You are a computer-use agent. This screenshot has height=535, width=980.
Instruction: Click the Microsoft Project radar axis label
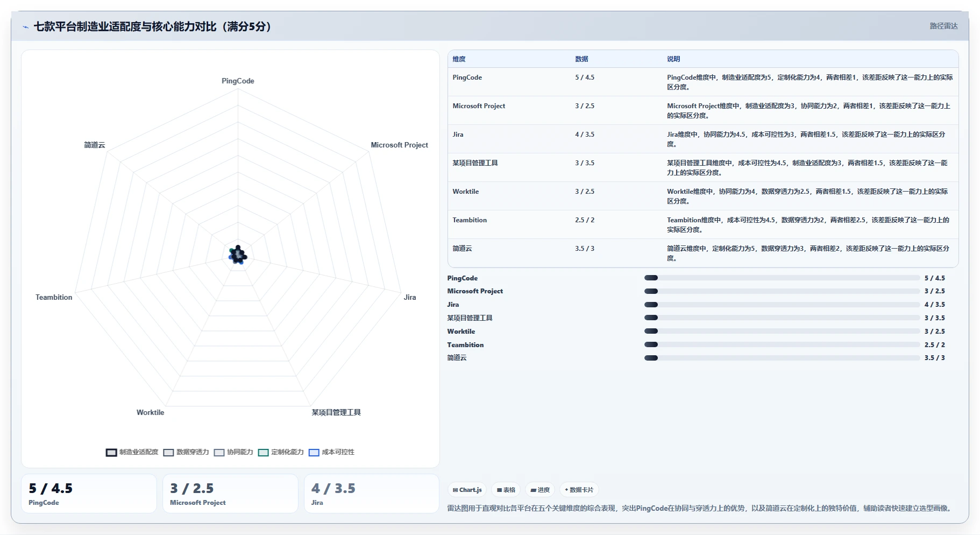tap(399, 145)
